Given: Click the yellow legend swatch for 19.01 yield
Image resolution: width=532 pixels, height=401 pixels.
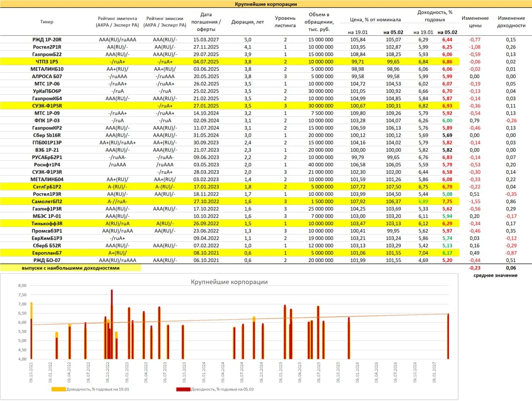Looking at the screenshot, I should point(59,389).
